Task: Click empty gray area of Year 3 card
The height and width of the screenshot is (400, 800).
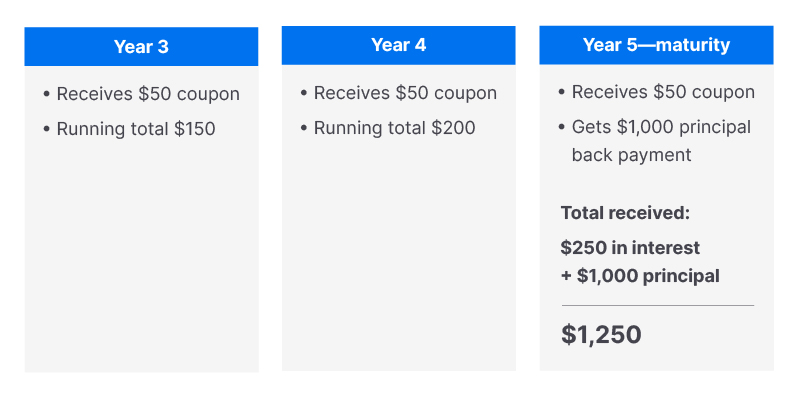Action: [141, 260]
